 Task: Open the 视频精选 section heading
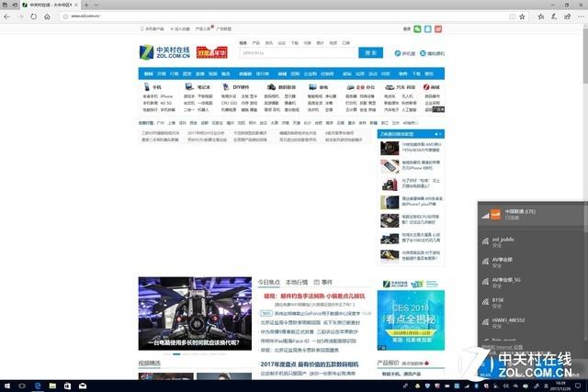(x=149, y=364)
